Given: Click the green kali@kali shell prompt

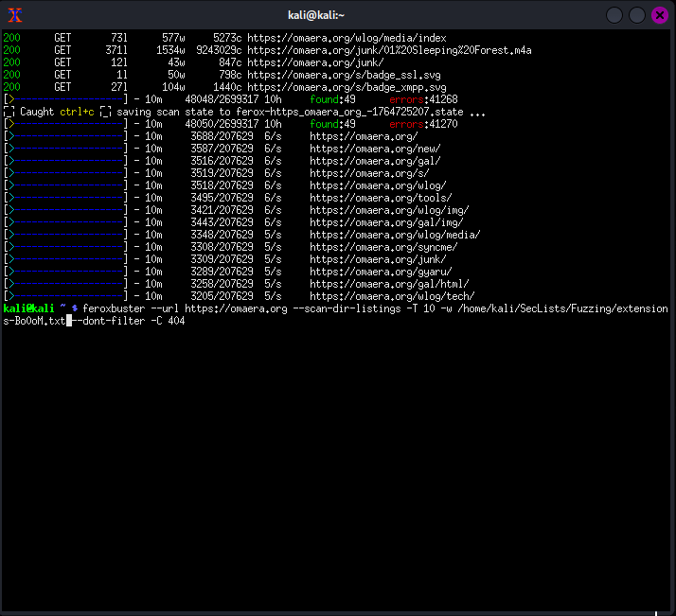Looking at the screenshot, I should tap(28, 309).
